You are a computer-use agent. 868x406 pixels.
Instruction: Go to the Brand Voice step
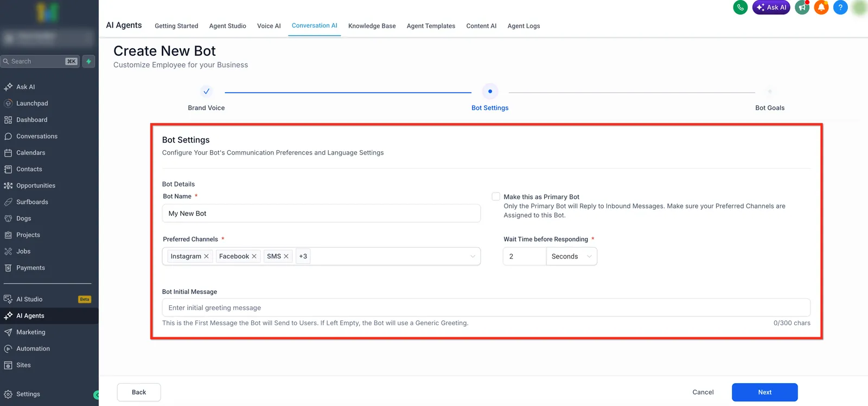[206, 92]
